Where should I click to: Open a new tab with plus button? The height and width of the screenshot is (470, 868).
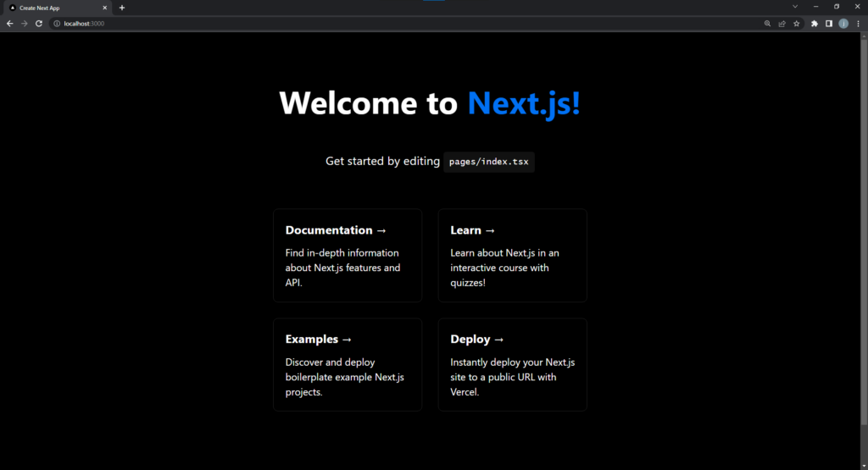pos(122,8)
